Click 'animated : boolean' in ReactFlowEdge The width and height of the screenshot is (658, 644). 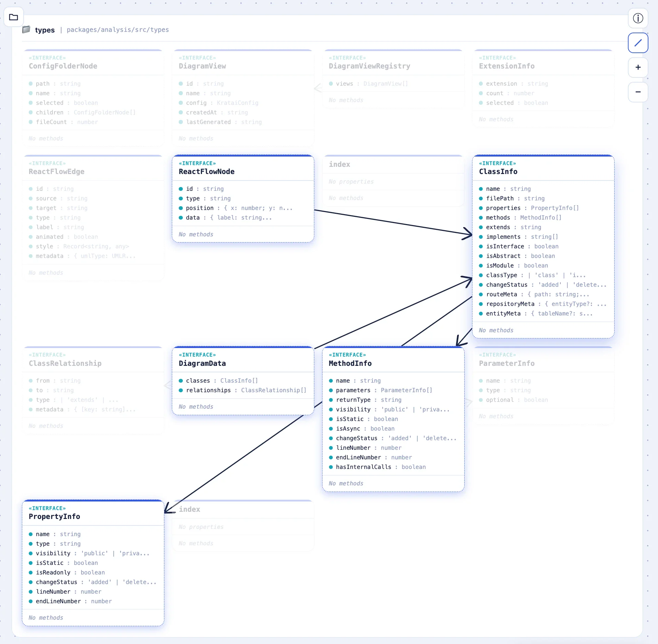tap(93, 237)
